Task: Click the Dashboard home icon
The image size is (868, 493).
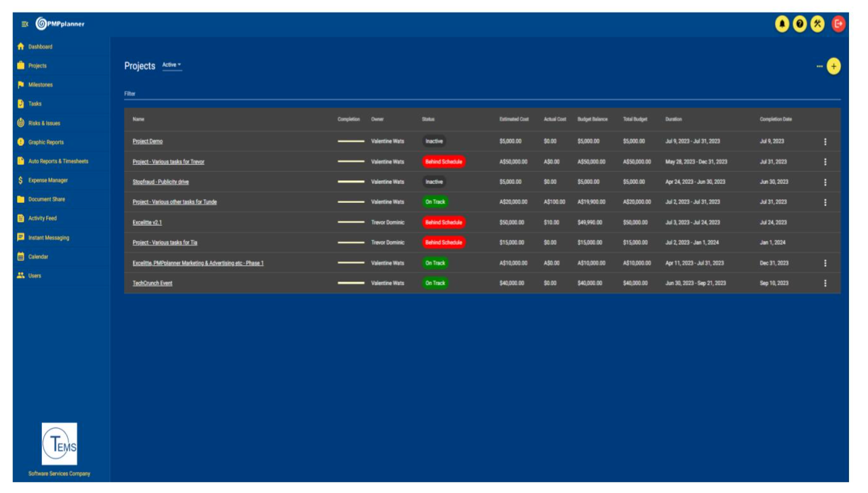Action: (x=21, y=47)
